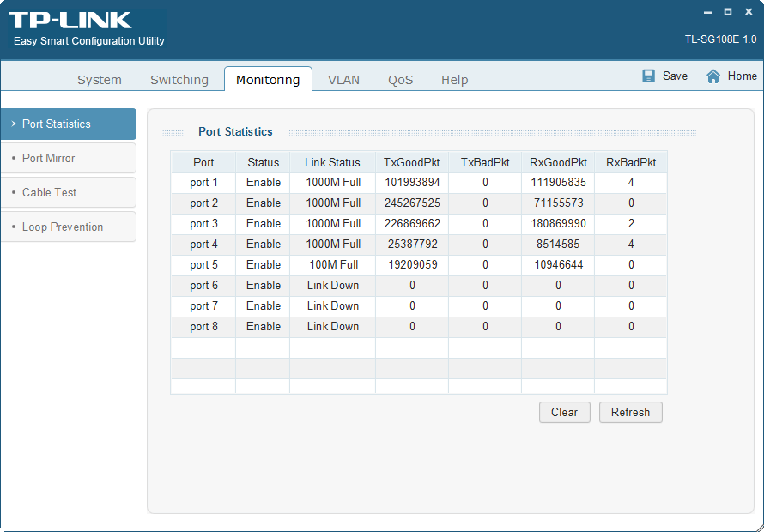
Task: Open the System tab
Action: pos(100,80)
